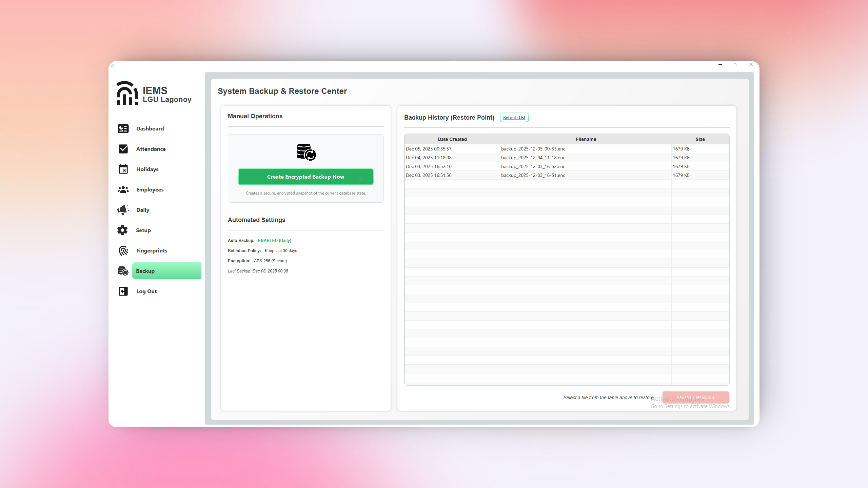868x488 pixels.
Task: Click filename backup_2025-12-03_16-51.enc
Action: 533,175
